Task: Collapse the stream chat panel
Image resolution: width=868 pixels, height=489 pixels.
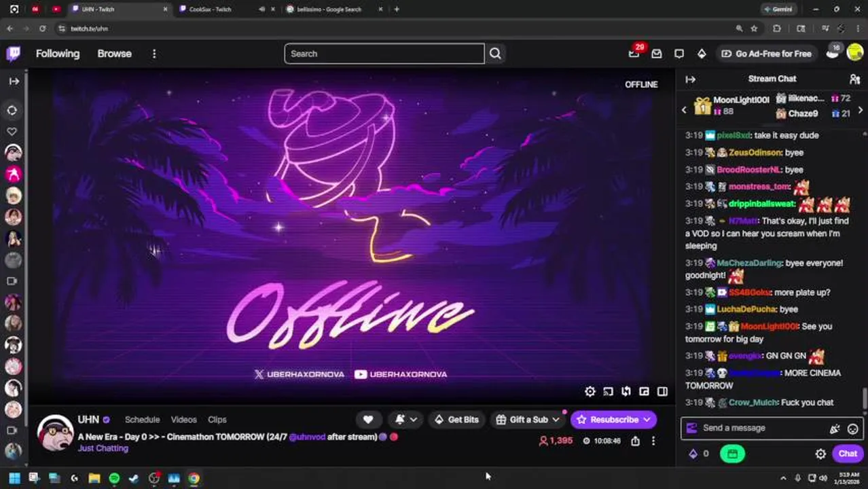Action: click(x=690, y=79)
